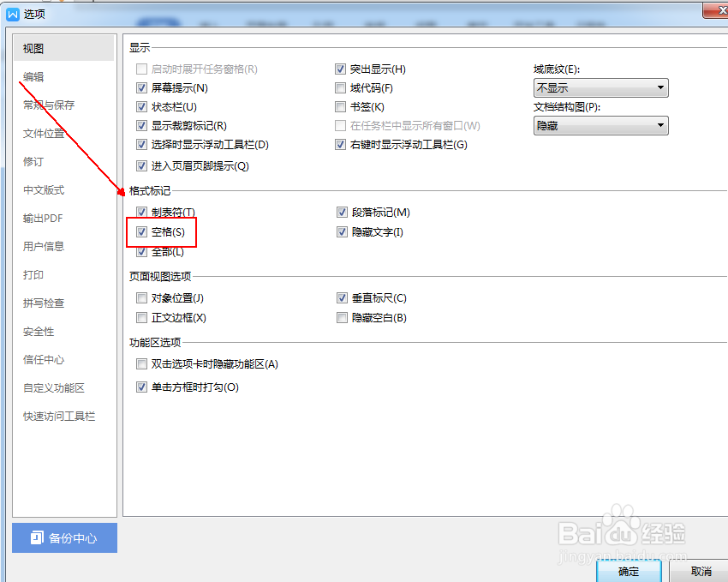Uncheck 显示裁剪标记(R)

(x=141, y=125)
